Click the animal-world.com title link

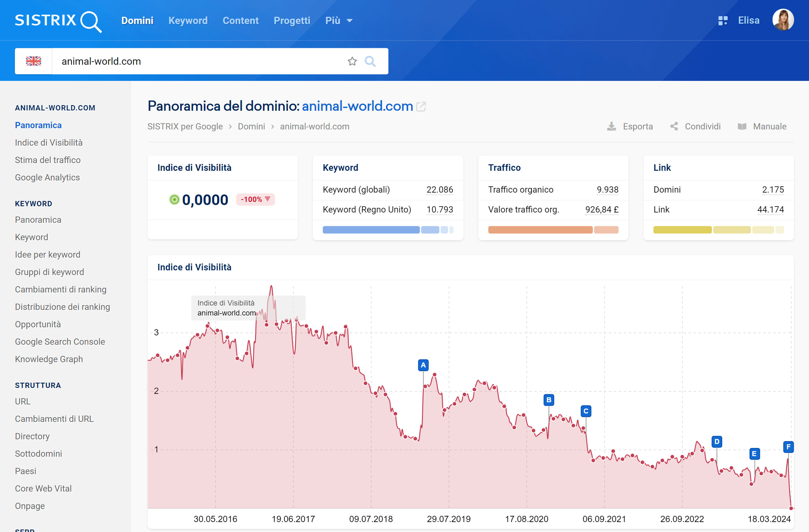pos(357,106)
